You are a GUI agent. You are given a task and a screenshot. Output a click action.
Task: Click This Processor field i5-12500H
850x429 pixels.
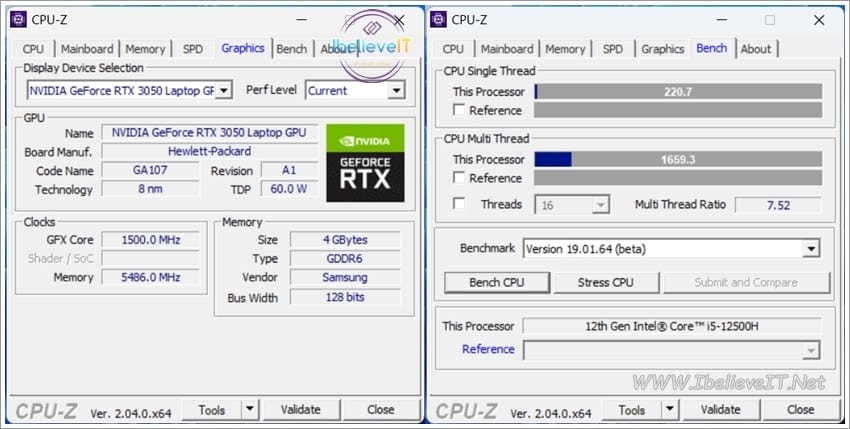672,326
